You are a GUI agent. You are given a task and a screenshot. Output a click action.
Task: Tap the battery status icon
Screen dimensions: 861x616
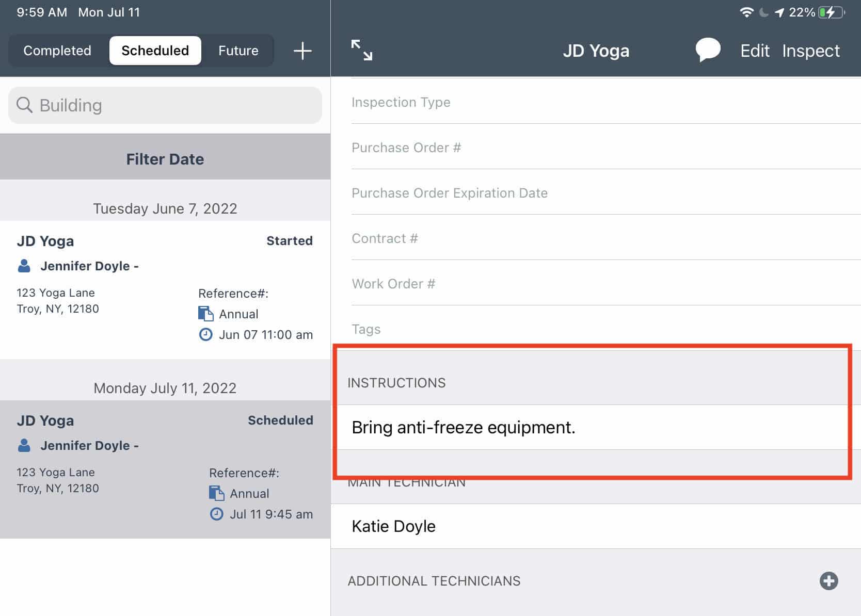(x=831, y=12)
